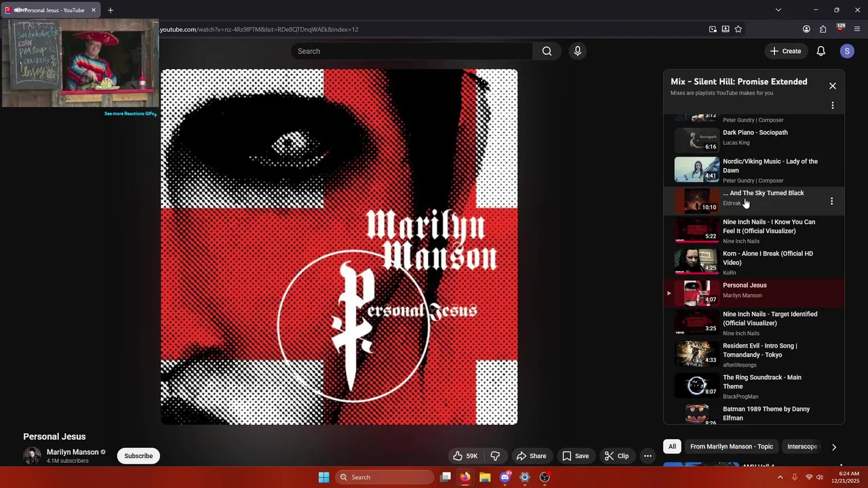Viewport: 868px width, 488px height.
Task: Open File Explorer from the taskbar
Action: click(x=485, y=477)
